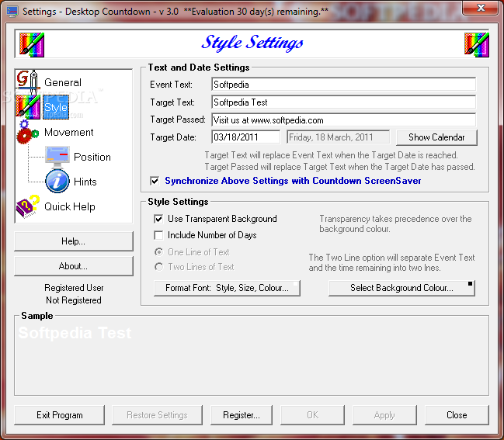Click the Position monitor icon
Image resolution: width=504 pixels, height=440 pixels.
click(57, 157)
